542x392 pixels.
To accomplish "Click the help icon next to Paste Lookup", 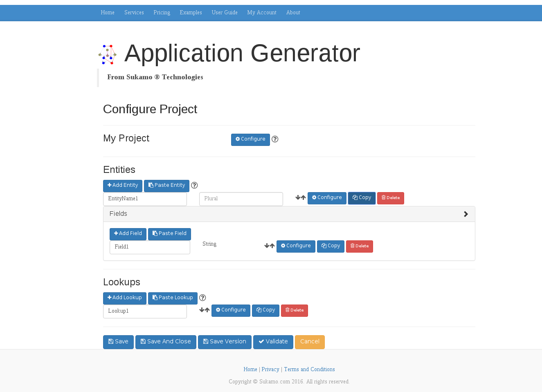I will (x=202, y=298).
